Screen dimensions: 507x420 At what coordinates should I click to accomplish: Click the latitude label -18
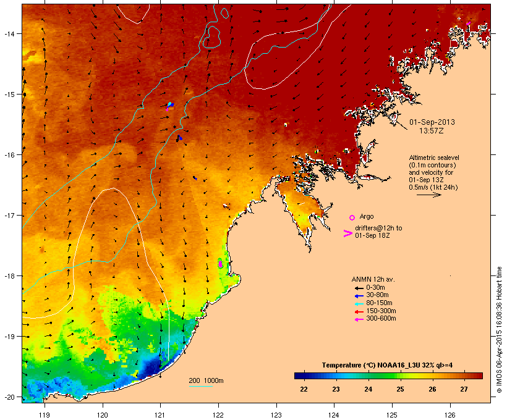click(x=9, y=276)
